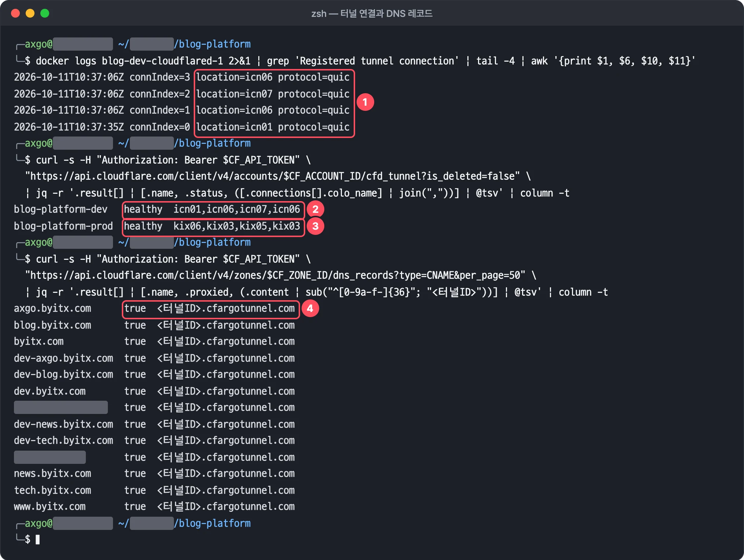Click the jq line containing sub regex
The height and width of the screenshot is (560, 744).
[x=317, y=292]
